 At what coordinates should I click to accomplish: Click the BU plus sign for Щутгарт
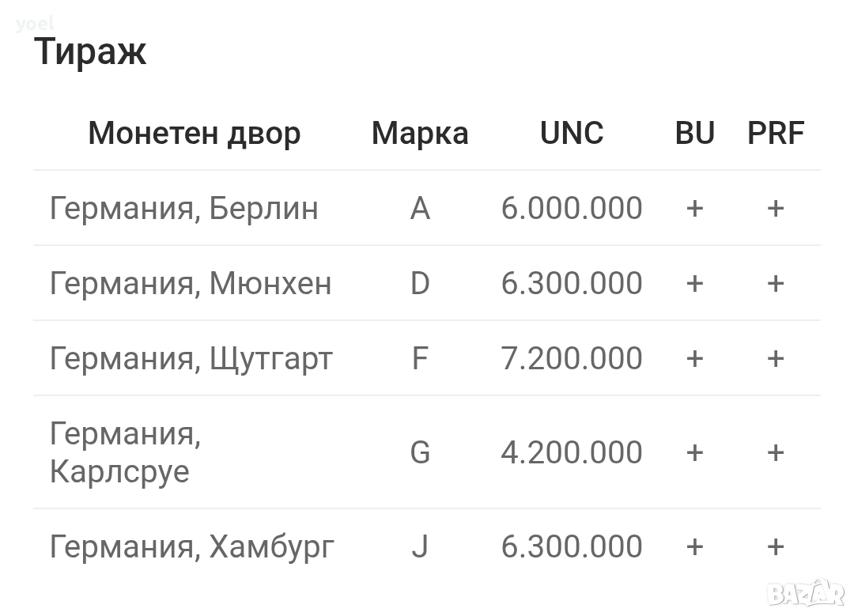tap(694, 358)
